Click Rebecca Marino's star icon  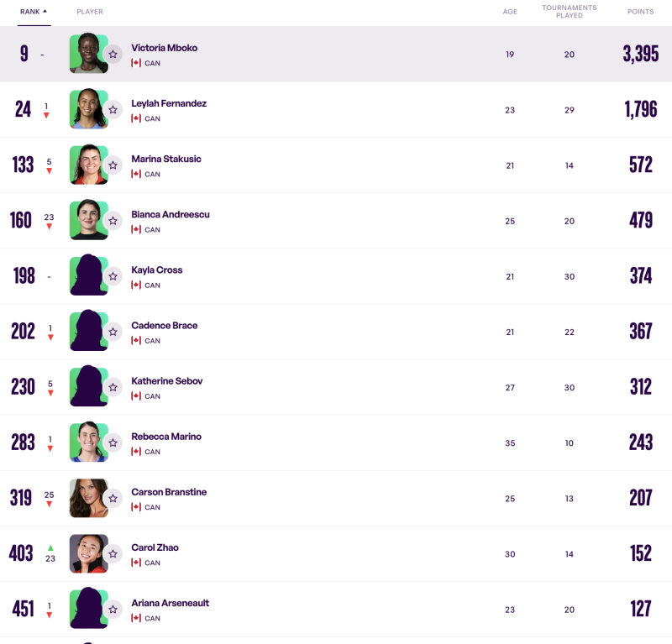pyautogui.click(x=113, y=442)
